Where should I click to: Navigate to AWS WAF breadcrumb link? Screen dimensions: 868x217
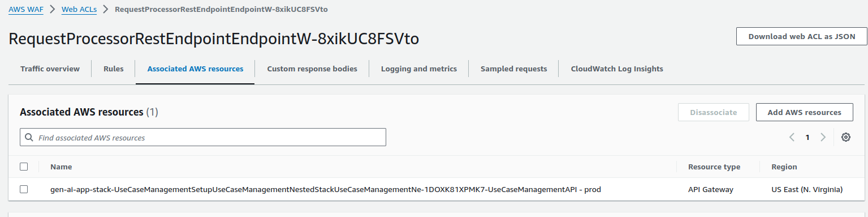pyautogui.click(x=26, y=9)
